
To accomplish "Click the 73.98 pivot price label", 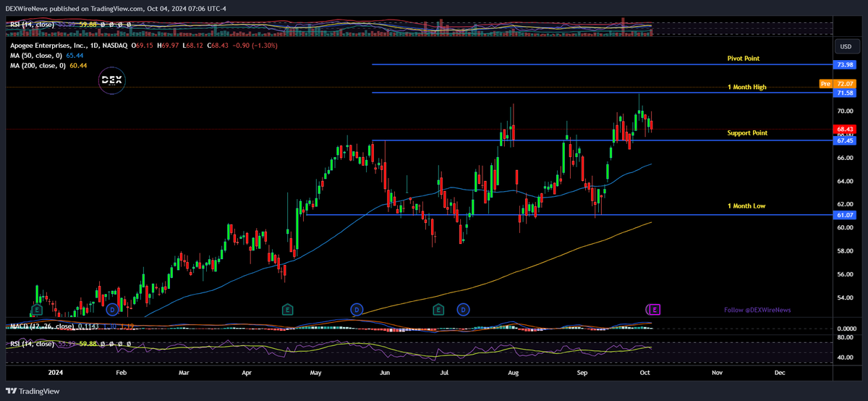I will click(845, 64).
